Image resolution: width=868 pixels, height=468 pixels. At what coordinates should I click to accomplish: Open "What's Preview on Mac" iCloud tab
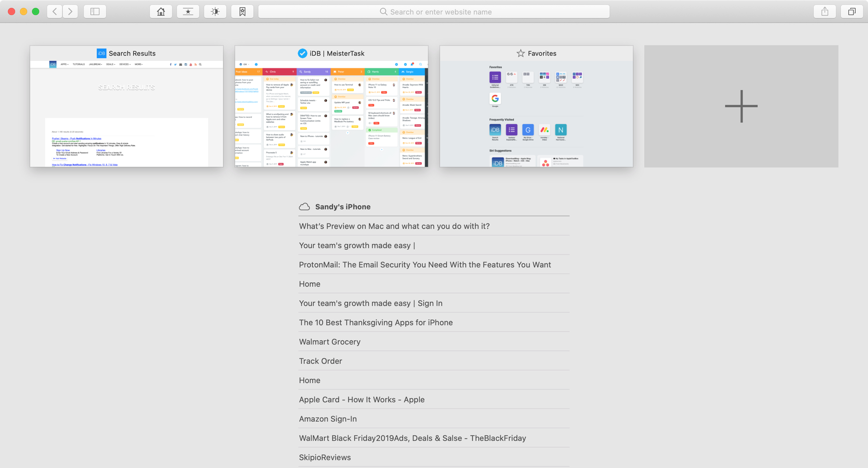click(434, 226)
